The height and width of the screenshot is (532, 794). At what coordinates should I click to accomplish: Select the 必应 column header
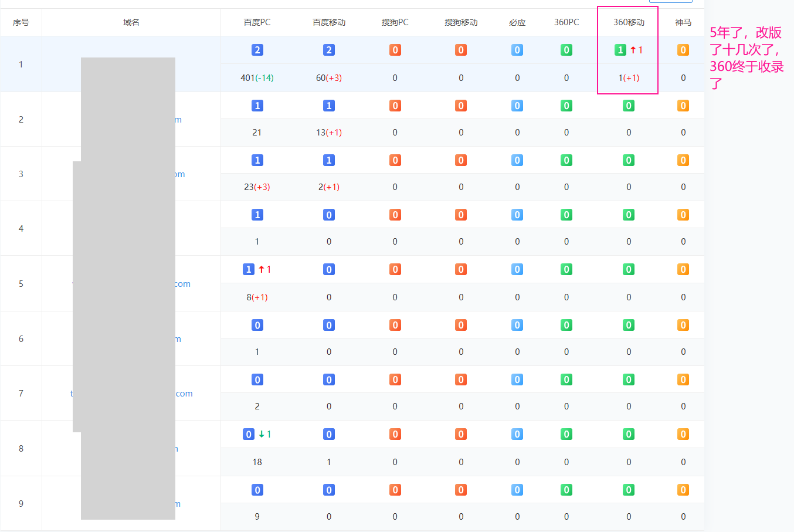517,22
